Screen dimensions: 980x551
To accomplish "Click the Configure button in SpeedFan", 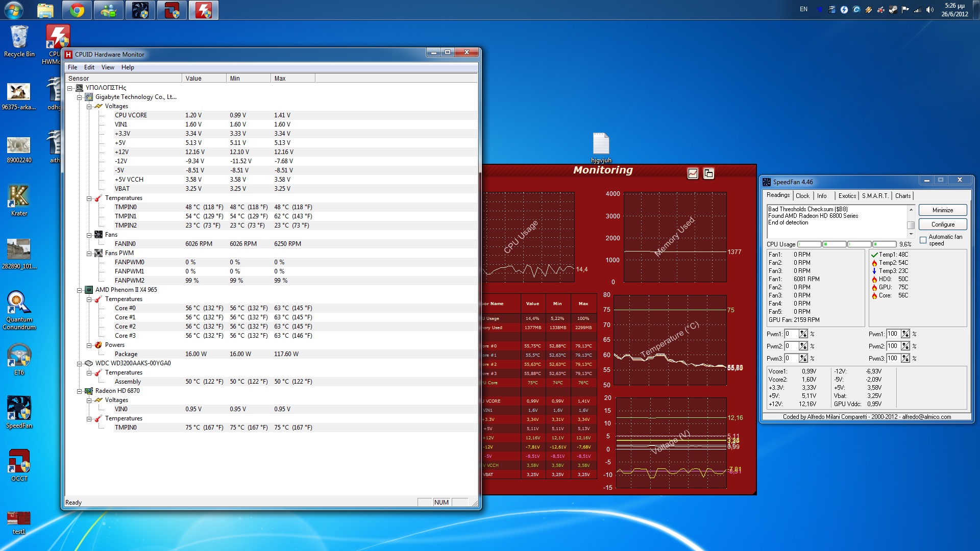I will [x=942, y=224].
